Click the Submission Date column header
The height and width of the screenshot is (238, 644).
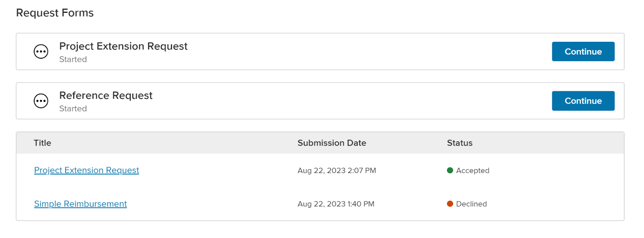pos(332,143)
